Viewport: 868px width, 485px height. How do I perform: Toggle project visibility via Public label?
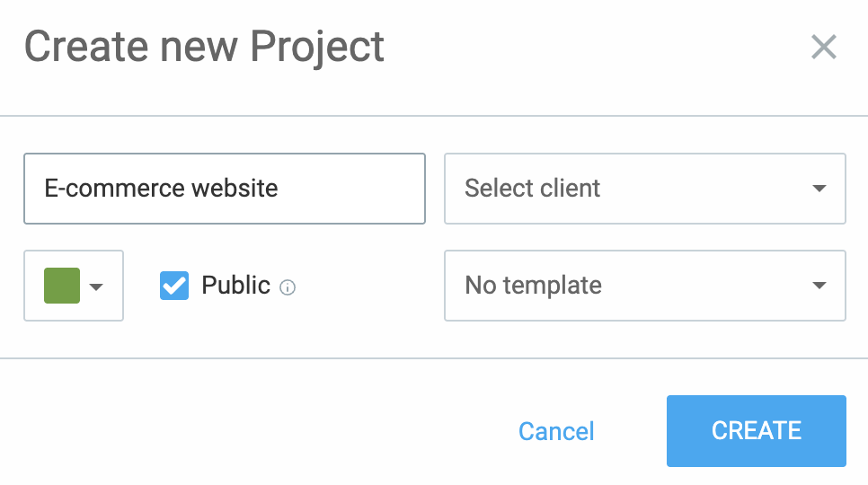click(x=235, y=286)
